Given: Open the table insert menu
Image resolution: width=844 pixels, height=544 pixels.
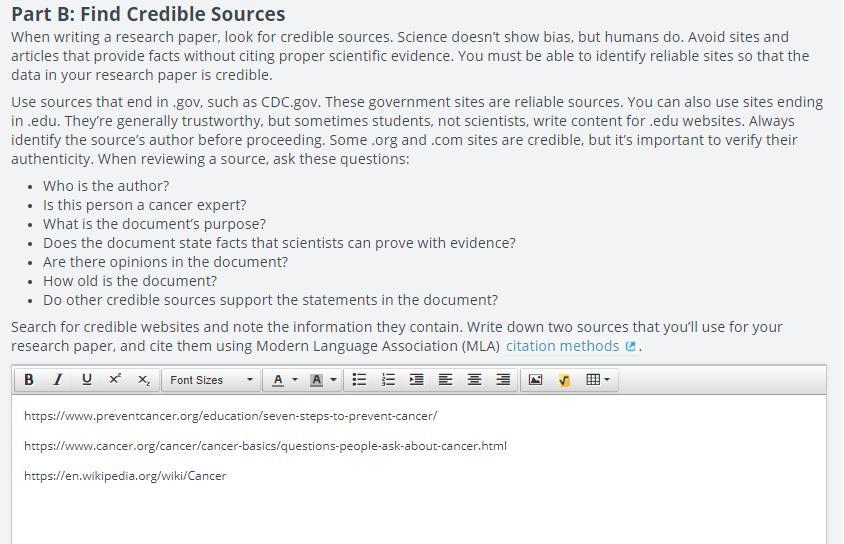Looking at the screenshot, I should tap(598, 380).
